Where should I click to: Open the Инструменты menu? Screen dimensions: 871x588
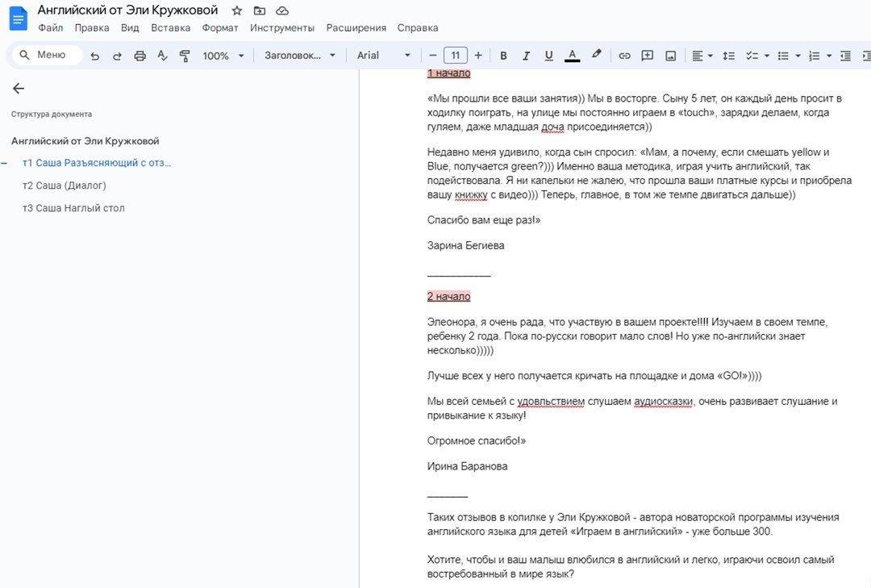[282, 27]
